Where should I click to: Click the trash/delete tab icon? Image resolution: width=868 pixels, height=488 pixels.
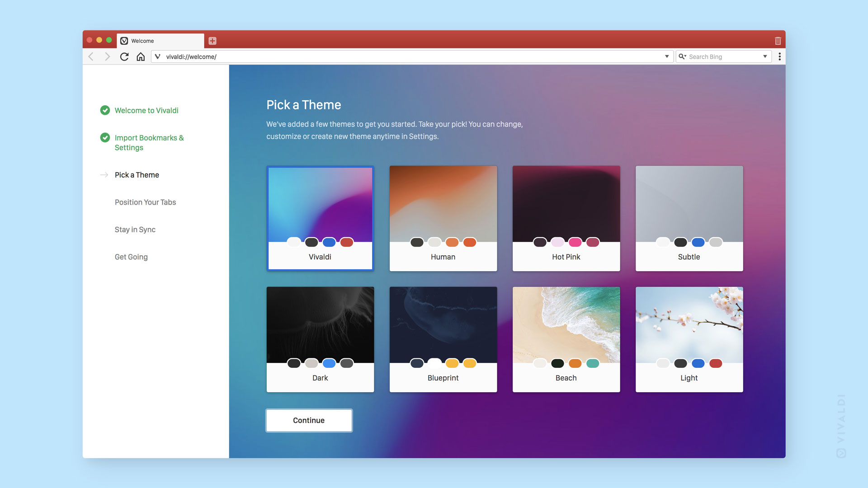click(x=778, y=41)
